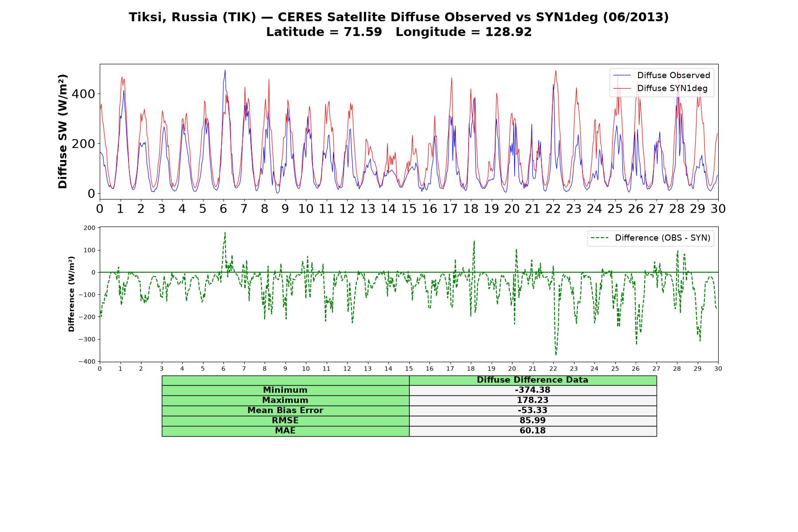Screen dimensions: 798x532
Task: Click the green dashed legend swatch
Action: tap(600, 239)
